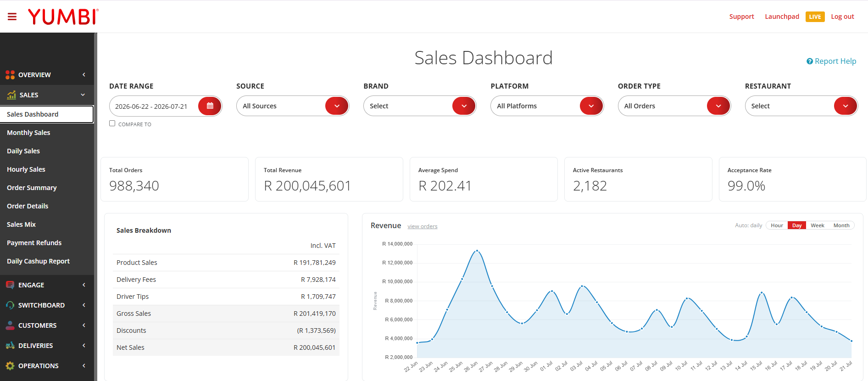Click the view orders link
The image size is (868, 381).
(x=422, y=226)
